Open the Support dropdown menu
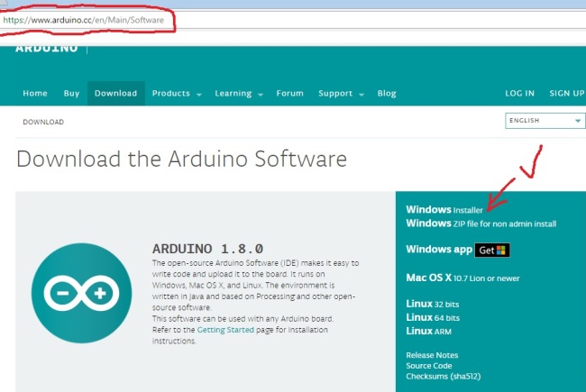 [x=341, y=94]
